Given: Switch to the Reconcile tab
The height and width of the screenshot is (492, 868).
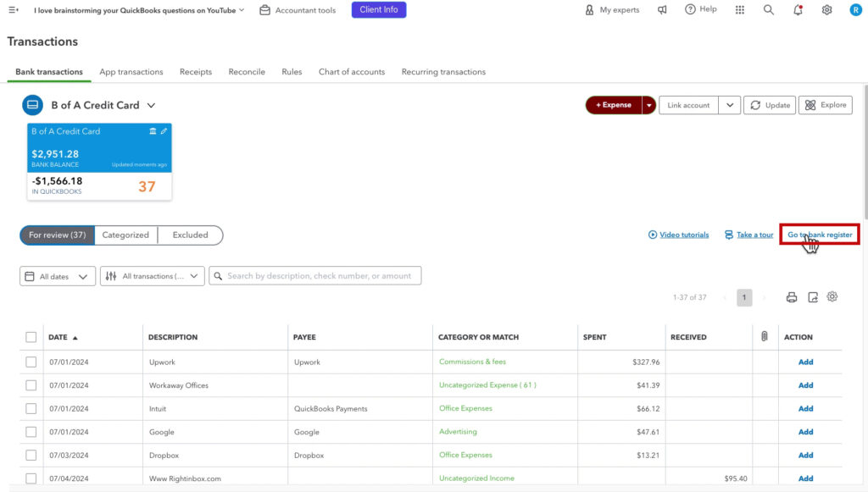Looking at the screenshot, I should coord(246,72).
